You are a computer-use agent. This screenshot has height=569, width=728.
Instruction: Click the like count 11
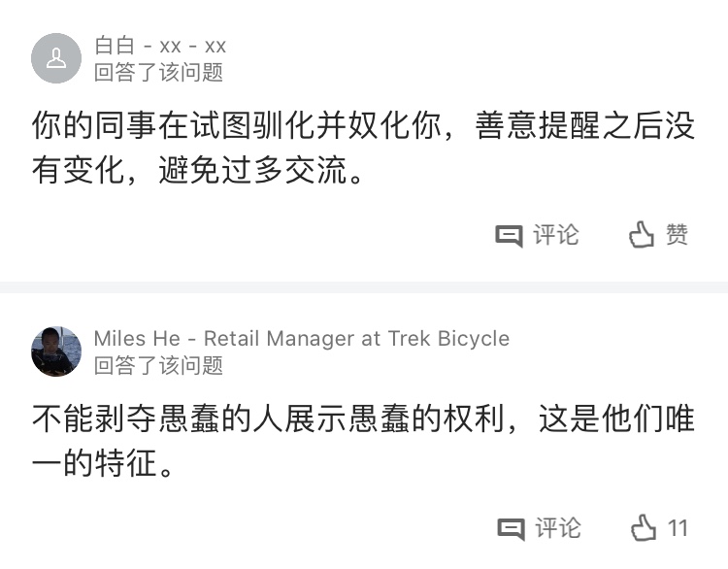[678, 528]
